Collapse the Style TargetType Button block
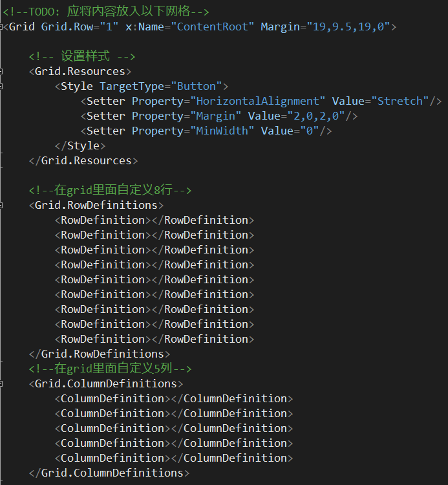Viewport: 448px width, 485px height. pos(1,86)
